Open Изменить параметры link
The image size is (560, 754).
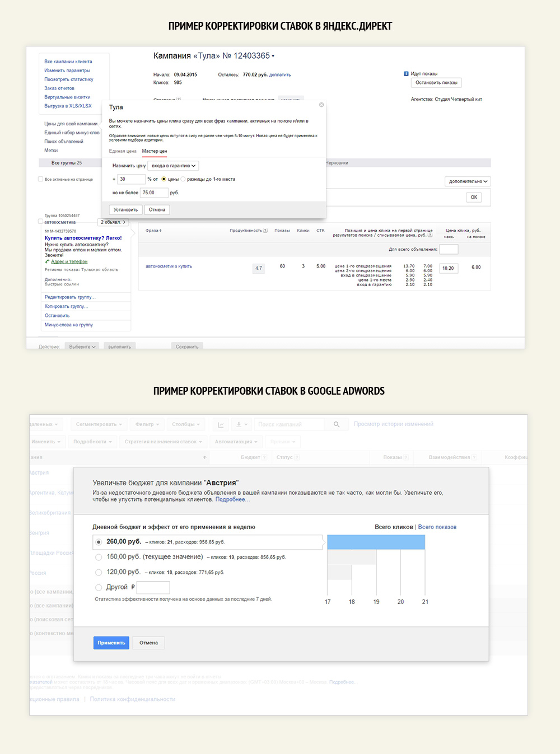click(67, 71)
